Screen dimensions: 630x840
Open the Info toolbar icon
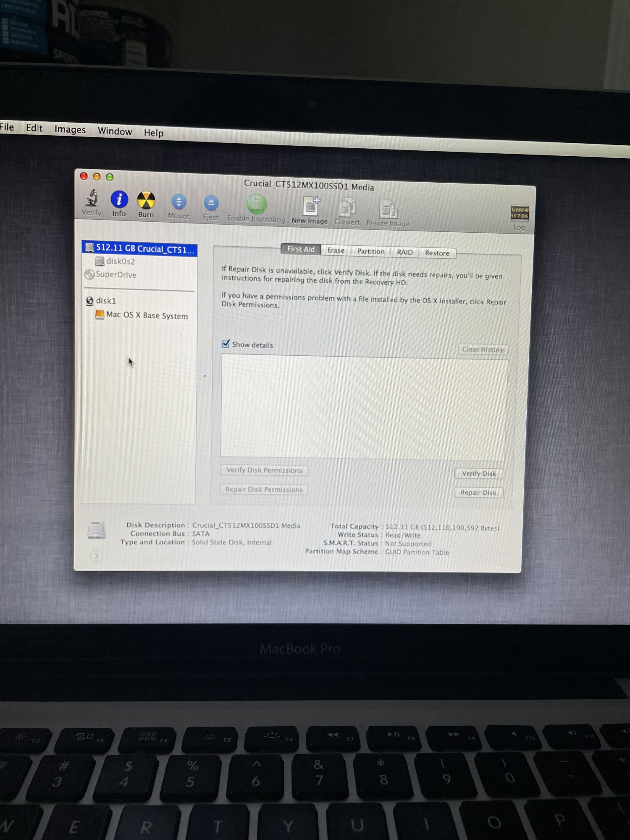[x=119, y=199]
